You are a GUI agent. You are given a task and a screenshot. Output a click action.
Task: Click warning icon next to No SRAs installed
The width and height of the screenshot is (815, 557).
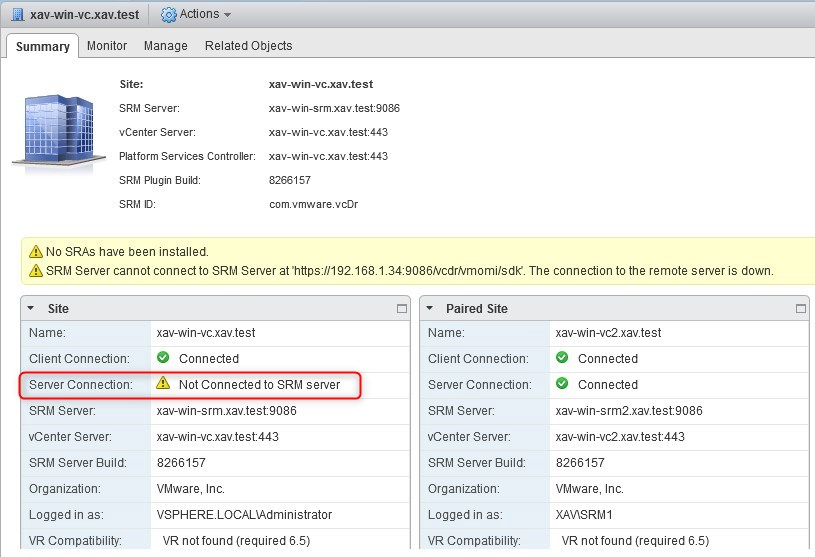36,252
